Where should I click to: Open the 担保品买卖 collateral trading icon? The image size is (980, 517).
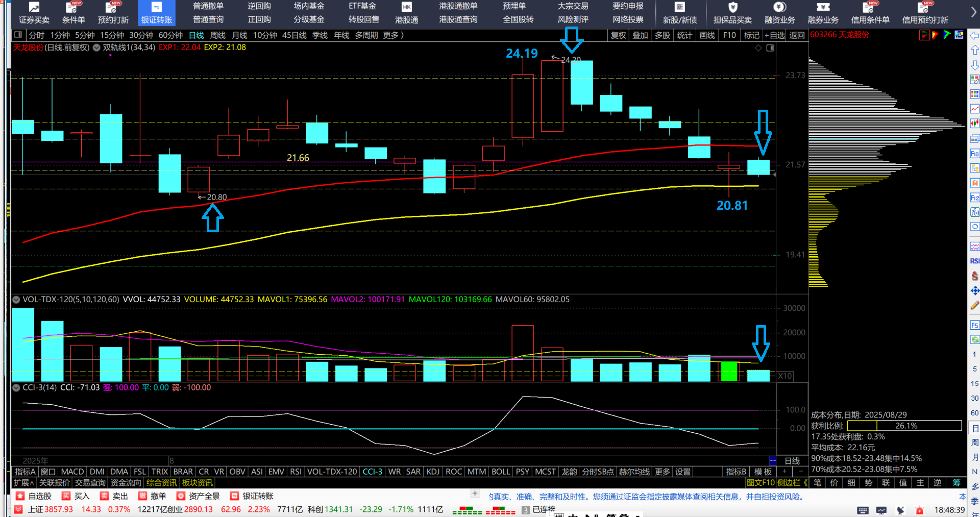(732, 13)
